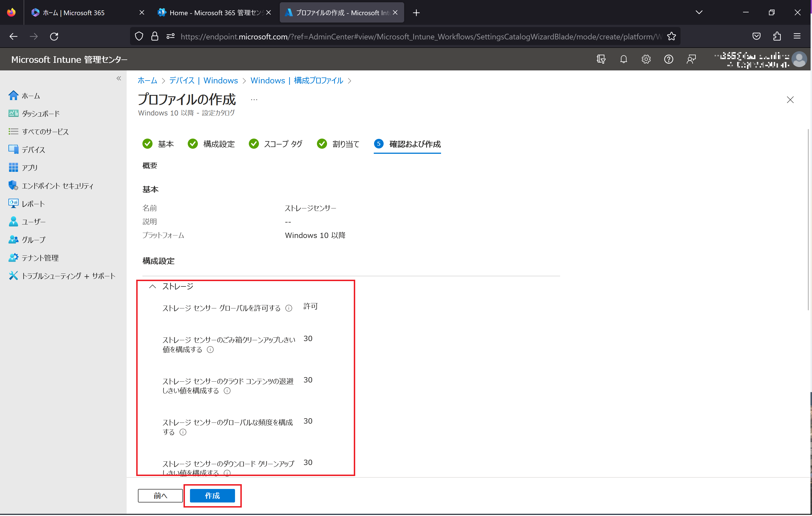List all browser tabs with dropdown arrow
Screen dimensions: 812x516
point(699,12)
